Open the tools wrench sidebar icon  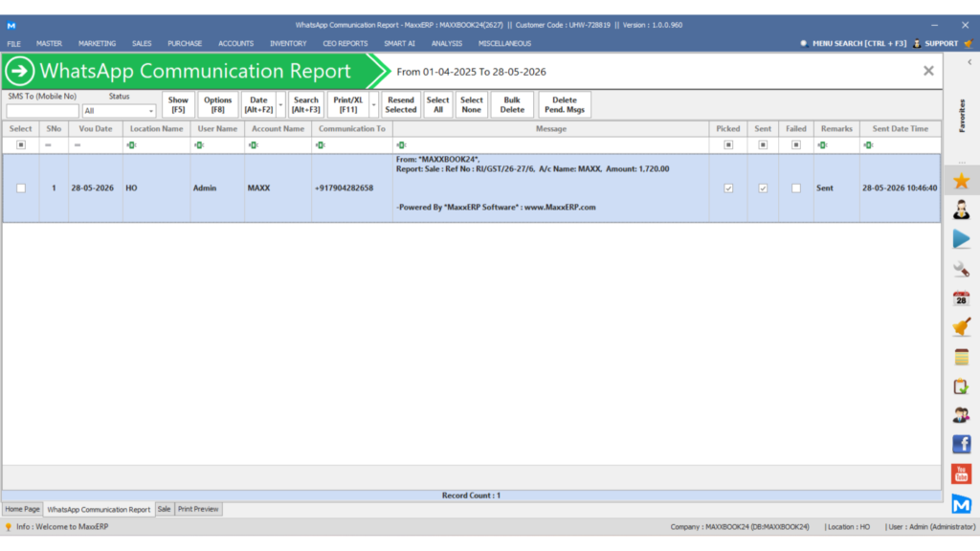tap(961, 269)
